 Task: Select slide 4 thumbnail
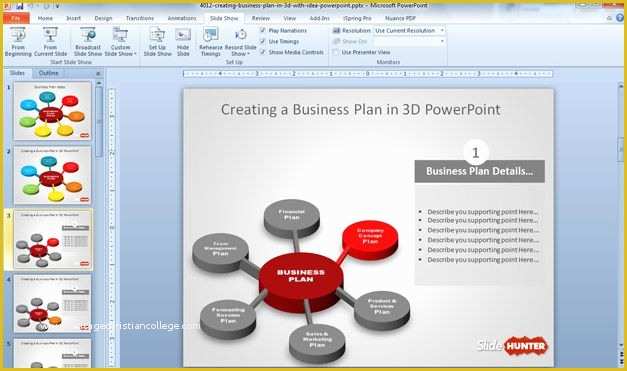(x=52, y=303)
